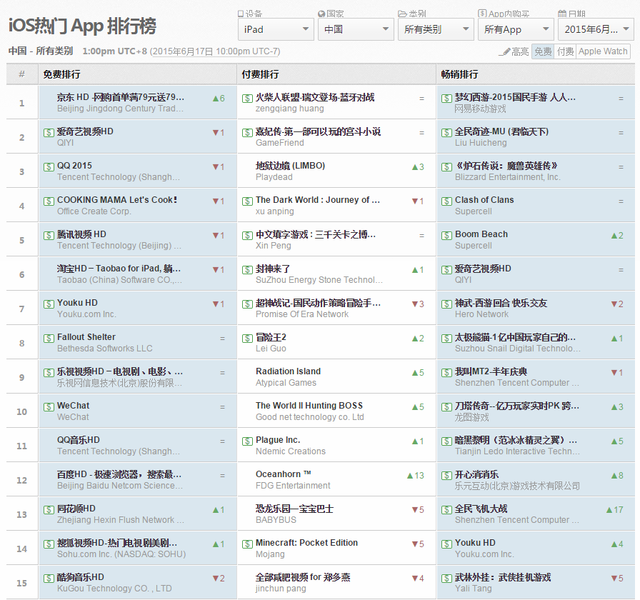640x600 pixels.
Task: Click the pencil icon next to 高亮
Action: [505, 51]
